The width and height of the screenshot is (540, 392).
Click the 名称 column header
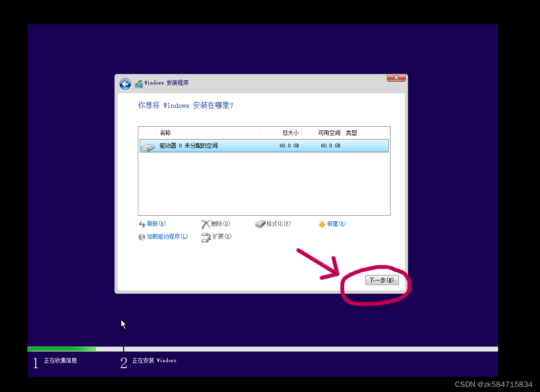(x=209, y=133)
